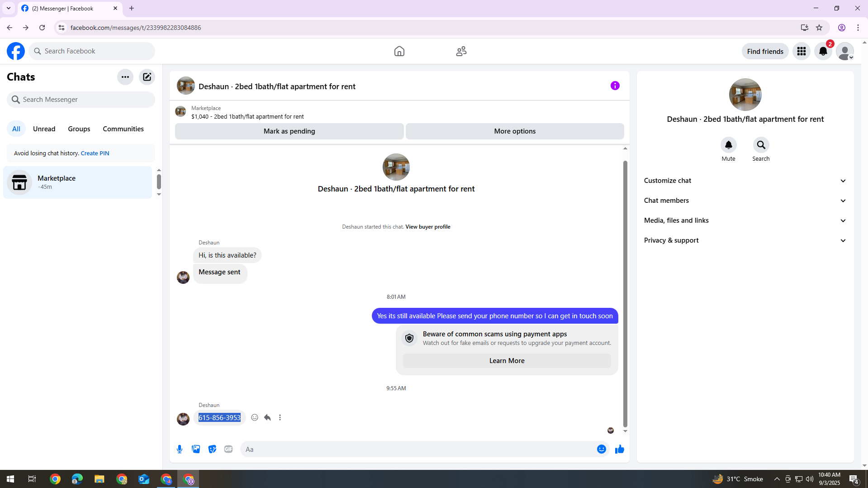Open conversation information icon

(615, 86)
